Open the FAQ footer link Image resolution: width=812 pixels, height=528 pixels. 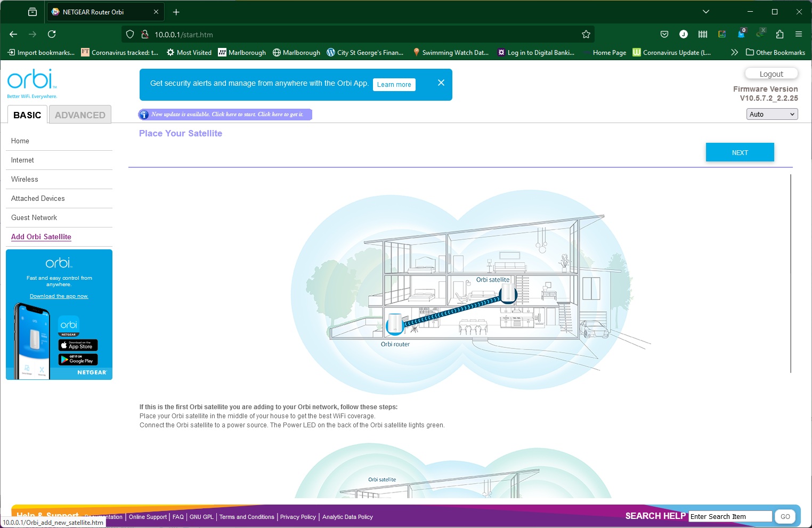pyautogui.click(x=178, y=517)
